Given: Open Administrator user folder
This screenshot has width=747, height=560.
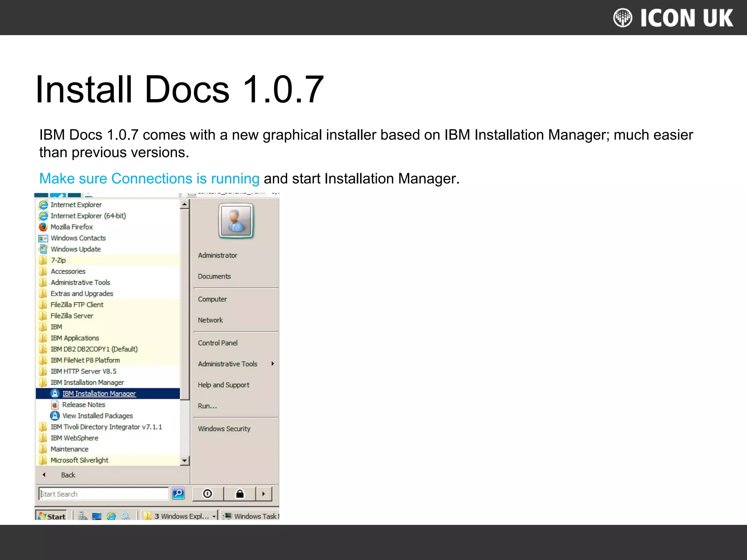Looking at the screenshot, I should click(x=218, y=256).
